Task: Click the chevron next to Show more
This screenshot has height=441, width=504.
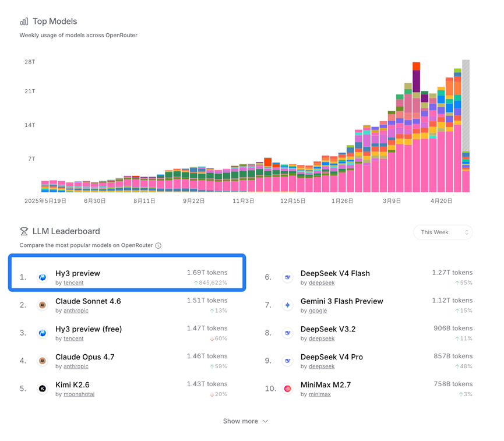Action: pyautogui.click(x=265, y=421)
